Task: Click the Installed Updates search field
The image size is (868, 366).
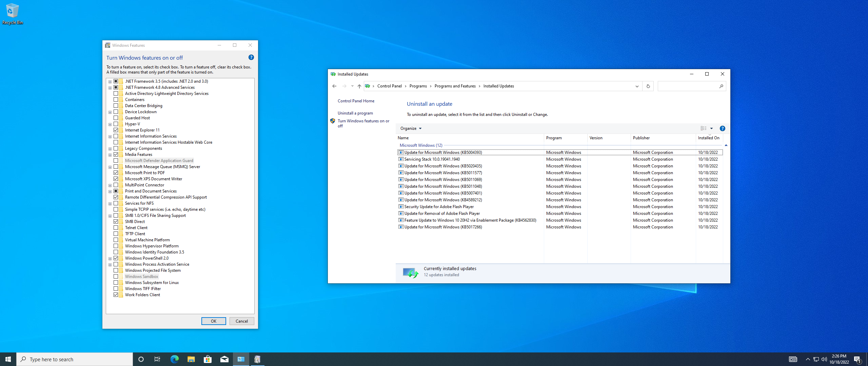Action: [x=688, y=86]
